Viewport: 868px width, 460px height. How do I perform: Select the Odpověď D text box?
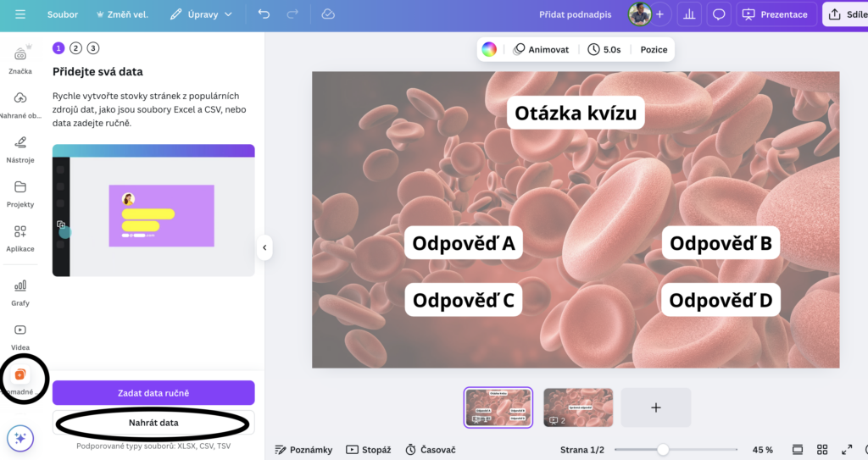[x=721, y=300]
